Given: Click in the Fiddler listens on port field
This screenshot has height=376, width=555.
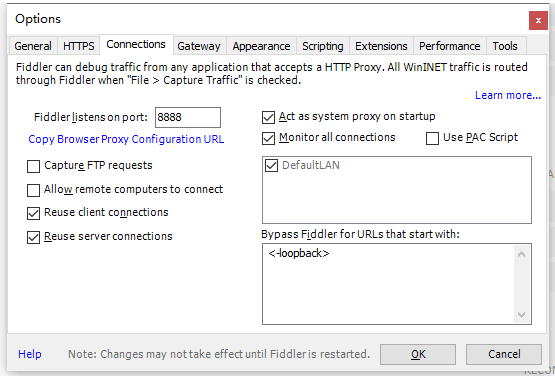Looking at the screenshot, I should coord(188,117).
